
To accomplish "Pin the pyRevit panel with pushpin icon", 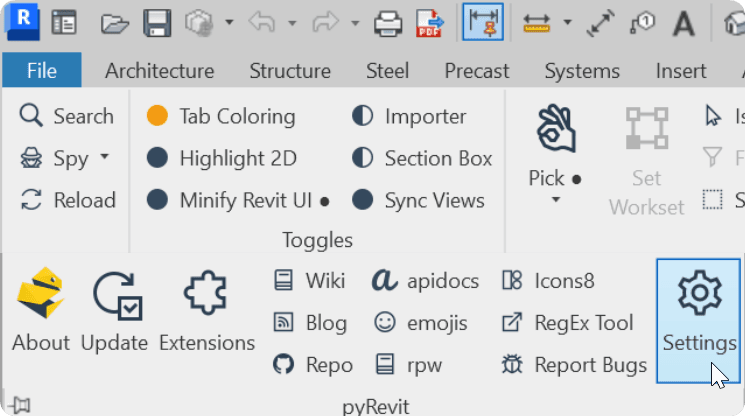I will 20,406.
